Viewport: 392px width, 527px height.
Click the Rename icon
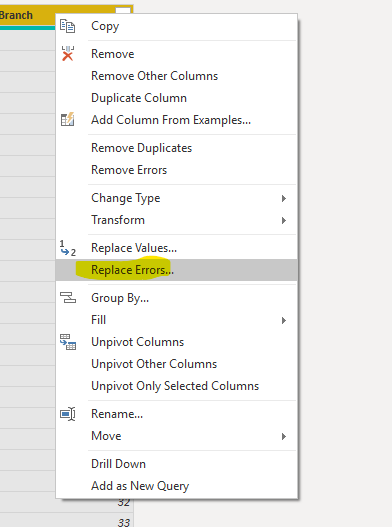(68, 414)
